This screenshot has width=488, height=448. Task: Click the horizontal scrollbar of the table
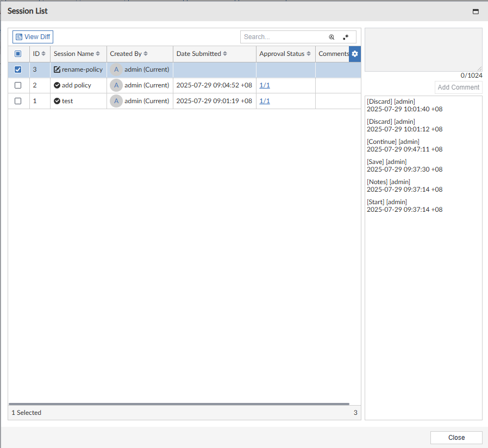coord(179,404)
